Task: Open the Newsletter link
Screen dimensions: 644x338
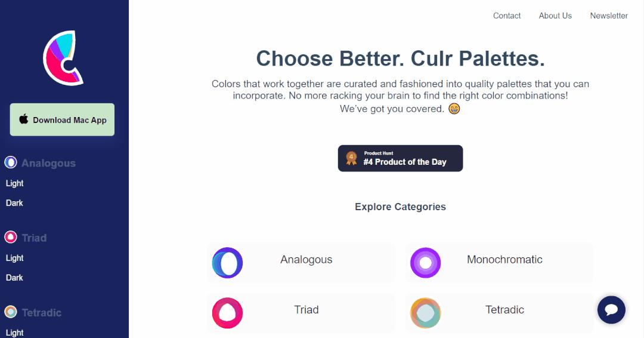Action: click(609, 16)
